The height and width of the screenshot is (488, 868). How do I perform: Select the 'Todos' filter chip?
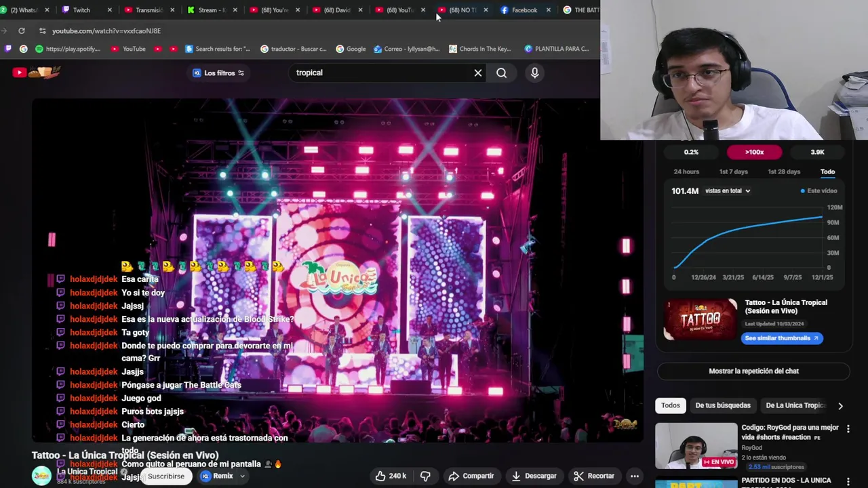coord(671,405)
